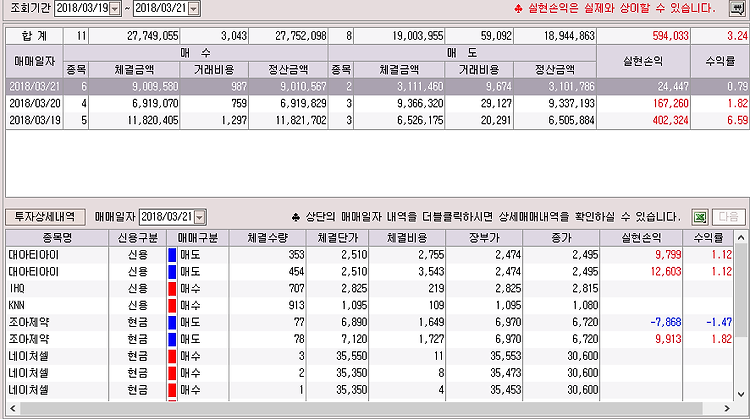
Task: Select the KNN stock row
Action: (x=369, y=305)
